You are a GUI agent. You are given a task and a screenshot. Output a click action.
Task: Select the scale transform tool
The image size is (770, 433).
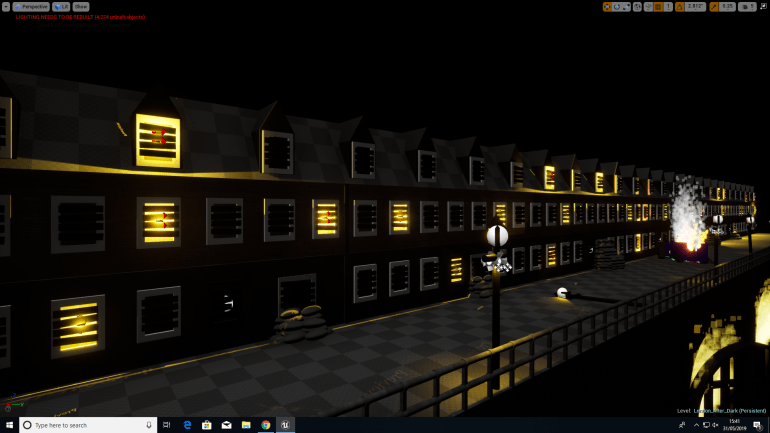tap(626, 7)
